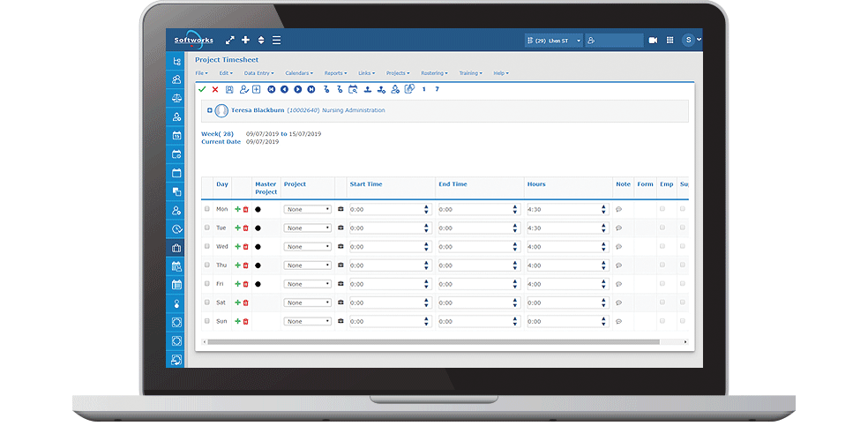
Task: Click briefcase icon in Fri row
Action: pos(340,284)
